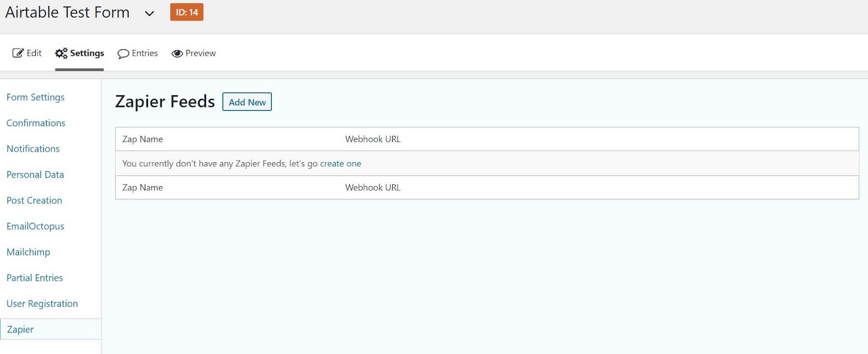Click the top Webhook URL column header

pos(373,139)
